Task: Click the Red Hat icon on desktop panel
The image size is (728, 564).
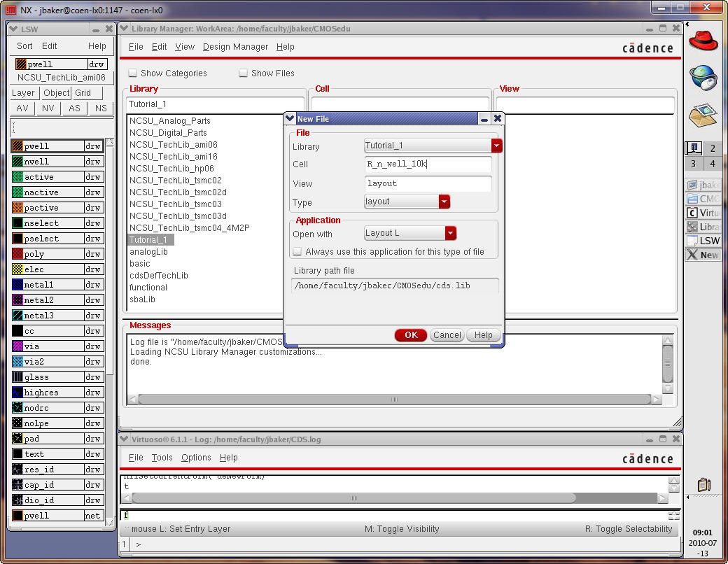Action: coord(703,40)
